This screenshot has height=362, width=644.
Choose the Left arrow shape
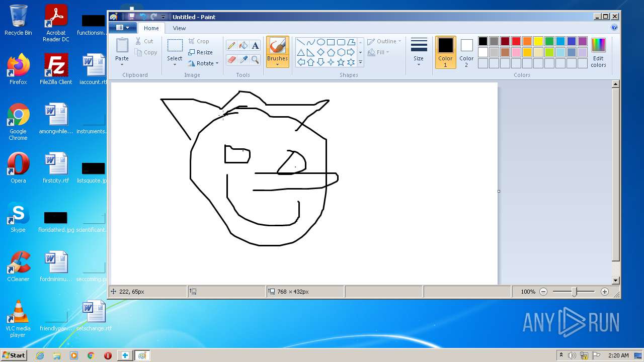click(x=301, y=62)
